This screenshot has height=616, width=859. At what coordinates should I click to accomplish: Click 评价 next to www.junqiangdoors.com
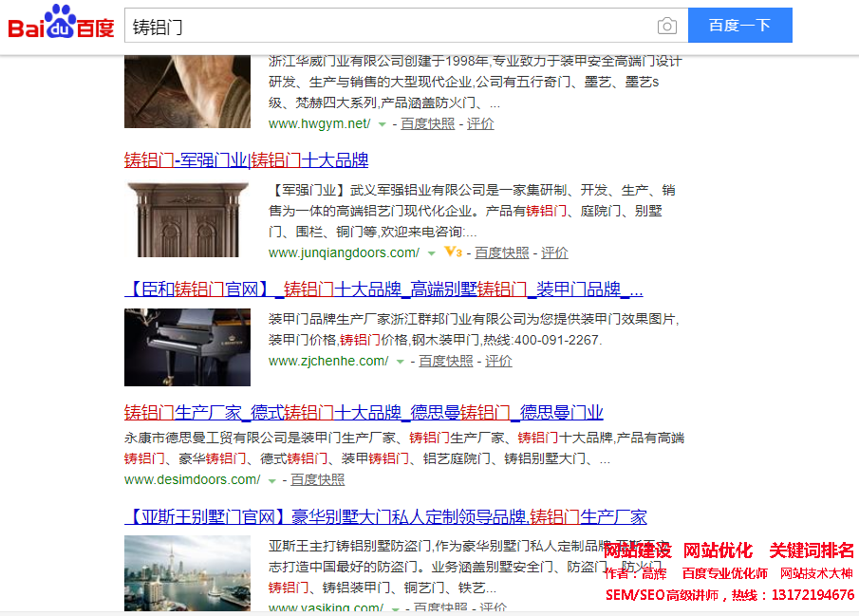pos(554,252)
